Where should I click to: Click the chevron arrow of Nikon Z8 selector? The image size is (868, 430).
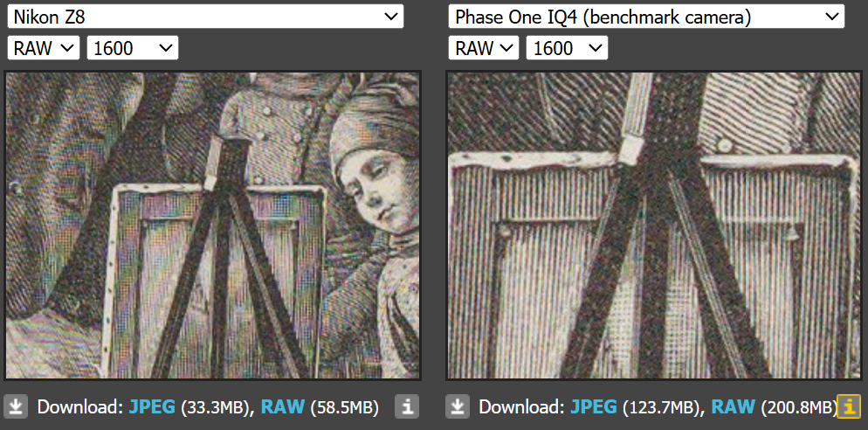390,17
